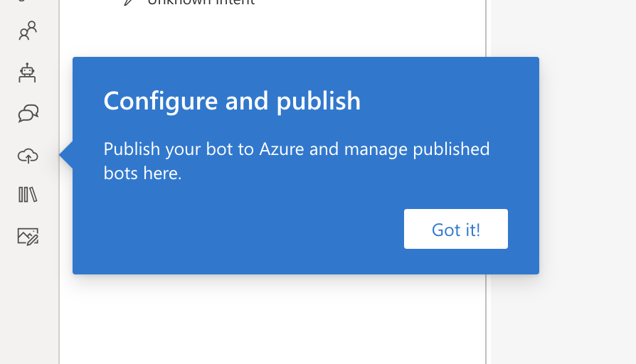Open the Bot responses robot sidebar icon
This screenshot has width=636, height=364.
point(27,73)
